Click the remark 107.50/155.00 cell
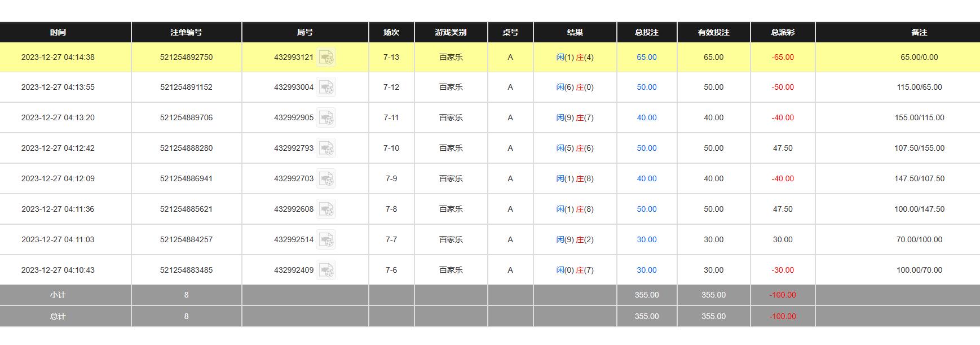Viewport: 980px width, 345px height. [919, 148]
